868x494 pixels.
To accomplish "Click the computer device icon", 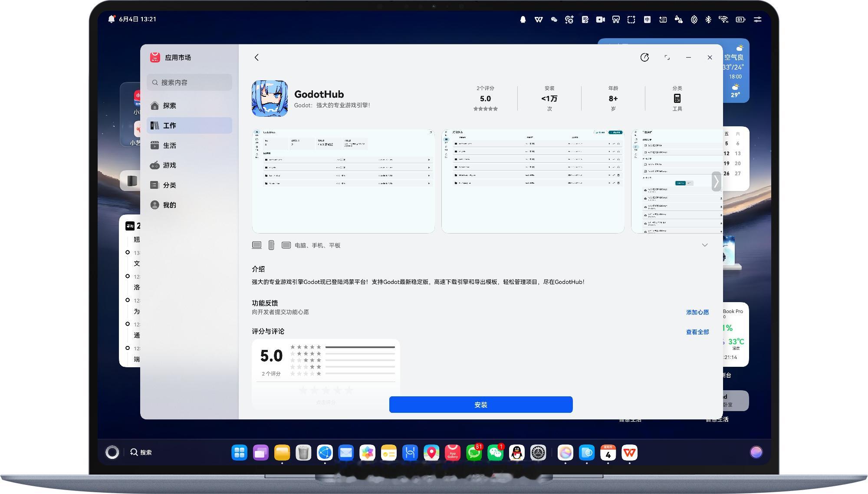I will tap(257, 245).
